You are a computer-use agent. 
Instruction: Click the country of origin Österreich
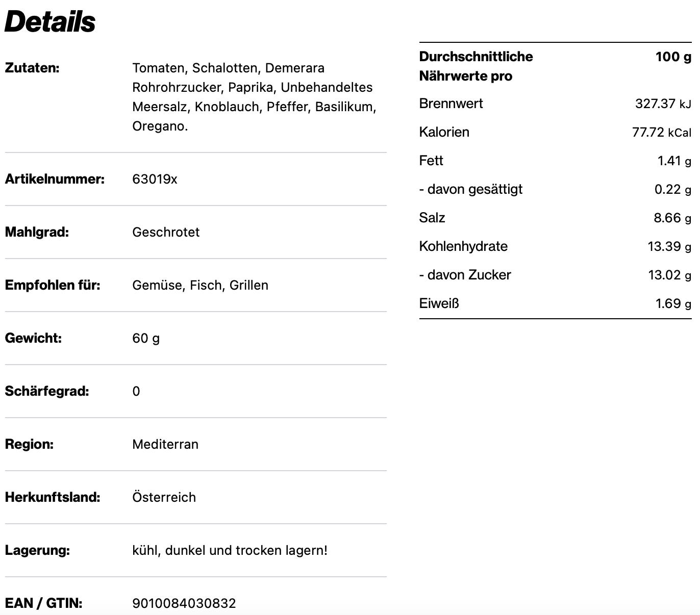coord(164,497)
